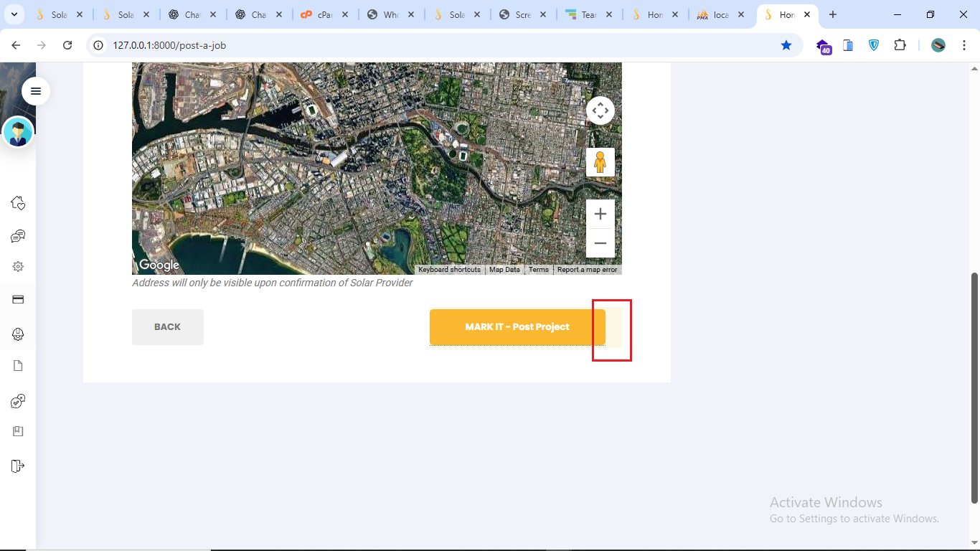Screen dimensions: 980x551
Task: Click the helmet worker sidebar icon
Action: 18,334
